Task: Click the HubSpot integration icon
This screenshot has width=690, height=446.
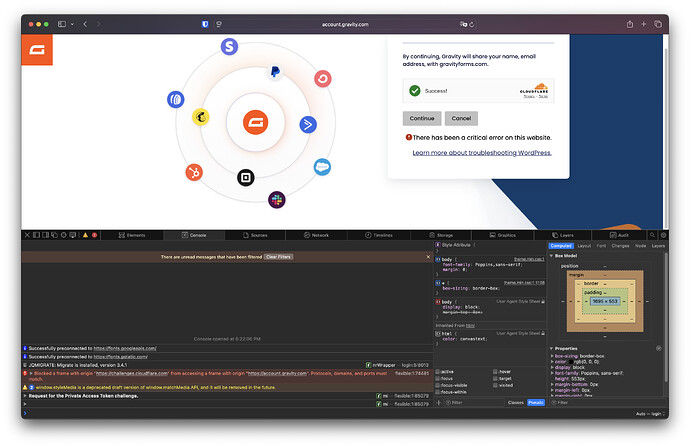Action: tap(194, 172)
